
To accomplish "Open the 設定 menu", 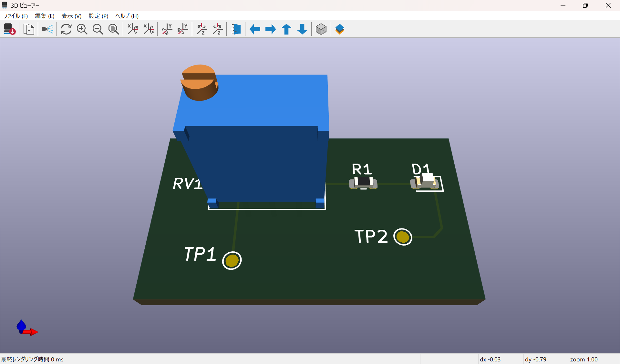I will point(98,16).
